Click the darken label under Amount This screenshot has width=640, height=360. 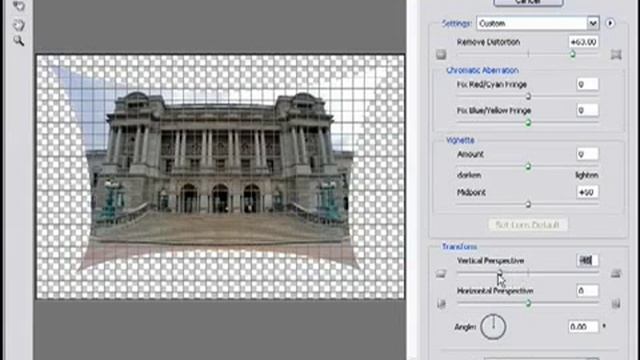point(469,175)
